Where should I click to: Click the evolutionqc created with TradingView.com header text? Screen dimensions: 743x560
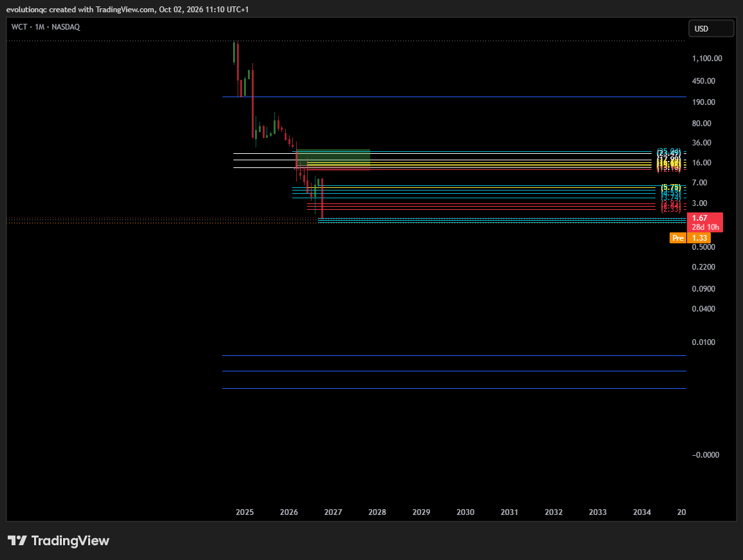point(127,10)
